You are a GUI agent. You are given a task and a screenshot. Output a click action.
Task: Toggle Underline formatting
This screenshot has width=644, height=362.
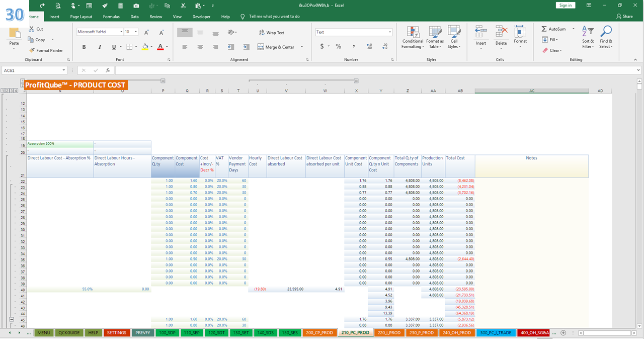(114, 47)
